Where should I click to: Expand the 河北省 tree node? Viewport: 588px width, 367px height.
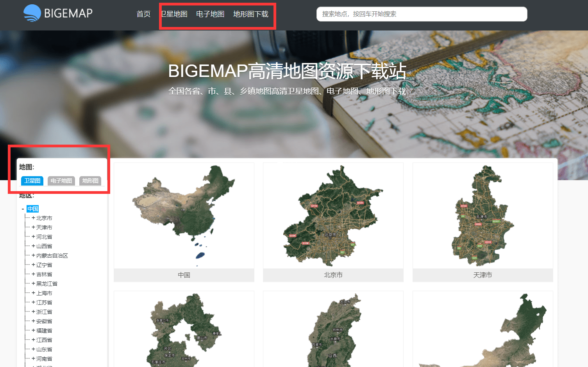click(x=33, y=236)
